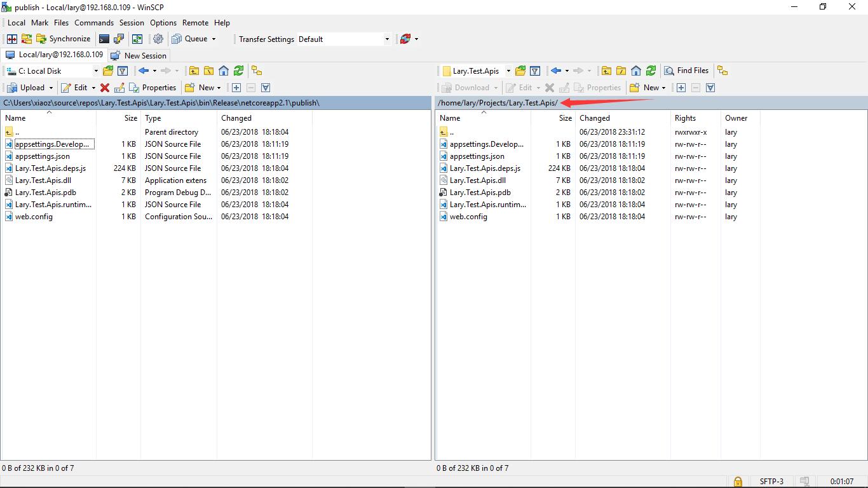The width and height of the screenshot is (868, 488).
Task: Select remote file Lary.Test.Apis.deps.js
Action: [485, 168]
